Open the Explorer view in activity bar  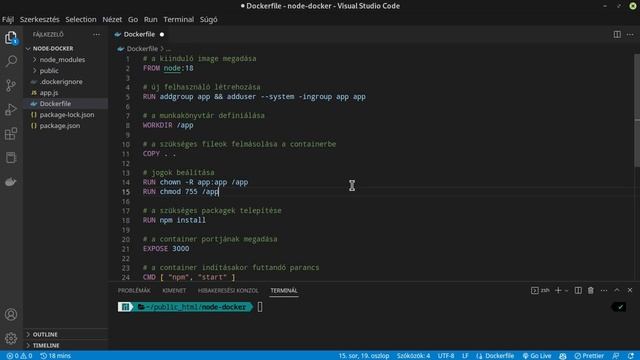point(11,38)
